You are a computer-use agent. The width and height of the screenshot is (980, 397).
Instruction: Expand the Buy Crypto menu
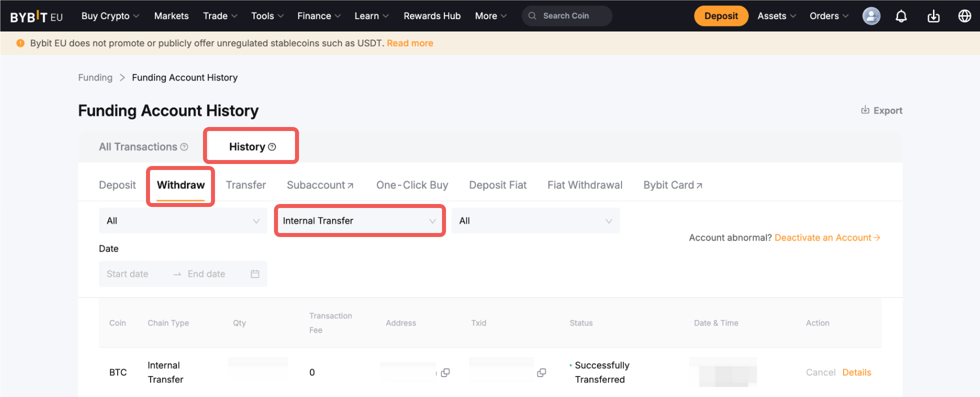(x=110, y=16)
